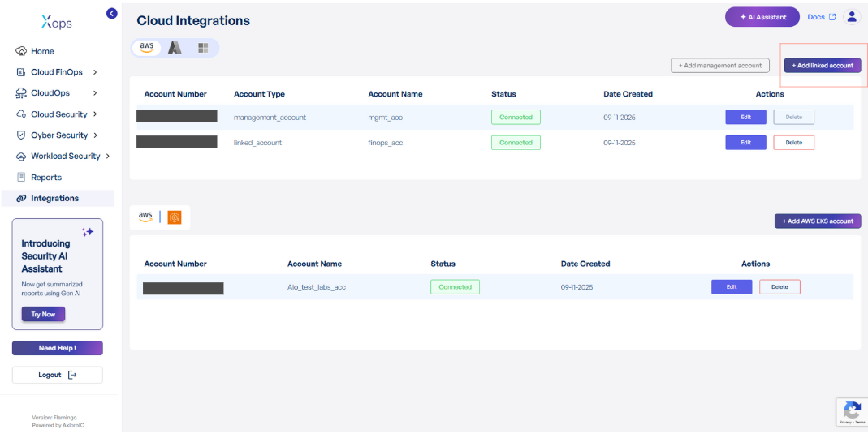Log out using the Logout button
Viewport: 868px width, 438px height.
pos(57,375)
